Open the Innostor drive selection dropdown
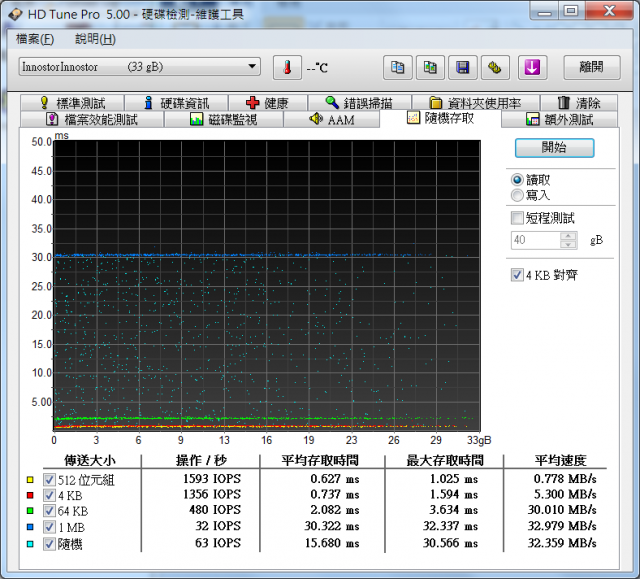This screenshot has width=640, height=579. pyautogui.click(x=140, y=67)
